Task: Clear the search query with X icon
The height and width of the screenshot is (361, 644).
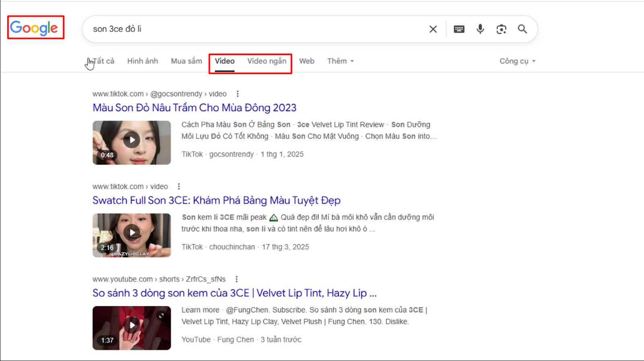Action: [433, 29]
